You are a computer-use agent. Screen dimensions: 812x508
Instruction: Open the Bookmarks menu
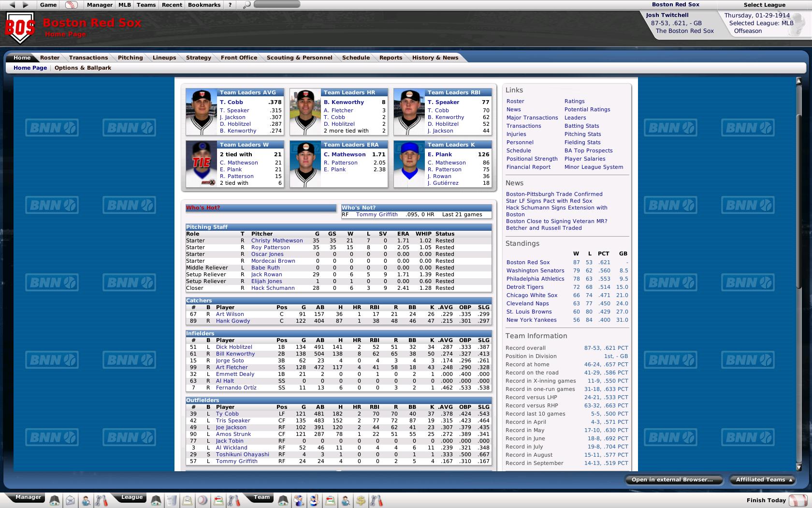pos(204,5)
